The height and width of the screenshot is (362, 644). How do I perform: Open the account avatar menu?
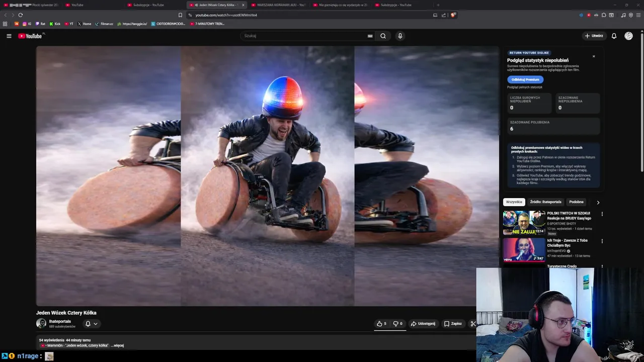coord(628,36)
